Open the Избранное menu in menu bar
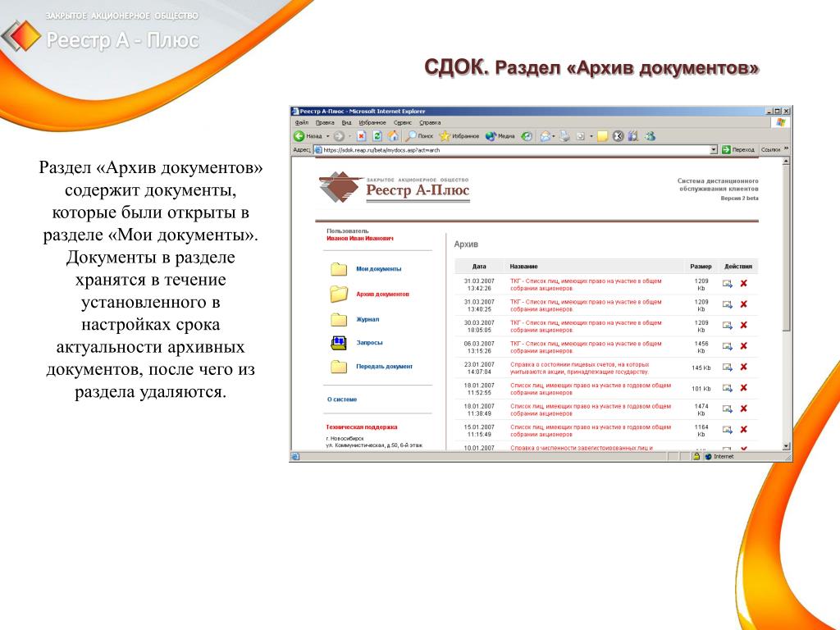 (372, 123)
